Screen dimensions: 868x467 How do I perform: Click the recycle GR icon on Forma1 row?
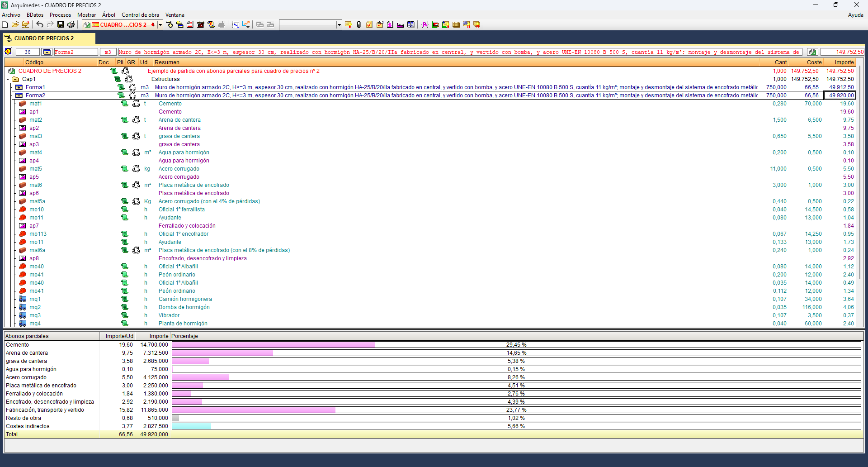[x=132, y=87]
